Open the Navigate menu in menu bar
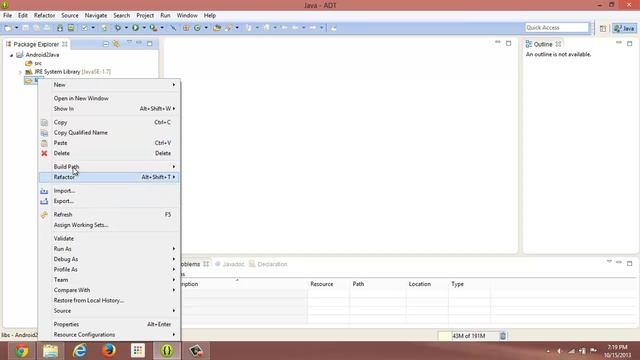The height and width of the screenshot is (360, 640). pyautogui.click(x=96, y=16)
